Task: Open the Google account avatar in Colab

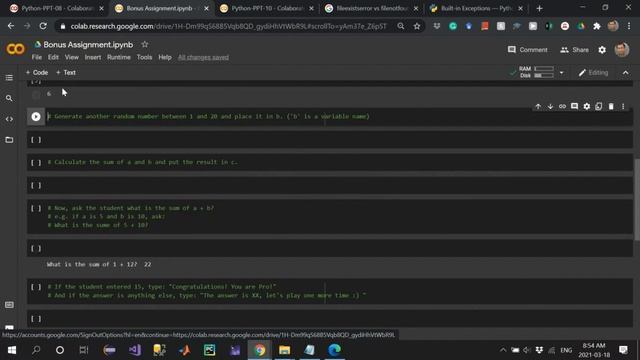Action: click(622, 50)
